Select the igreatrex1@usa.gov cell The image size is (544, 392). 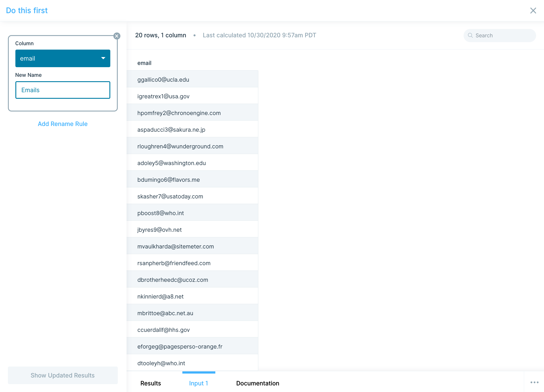pos(192,96)
